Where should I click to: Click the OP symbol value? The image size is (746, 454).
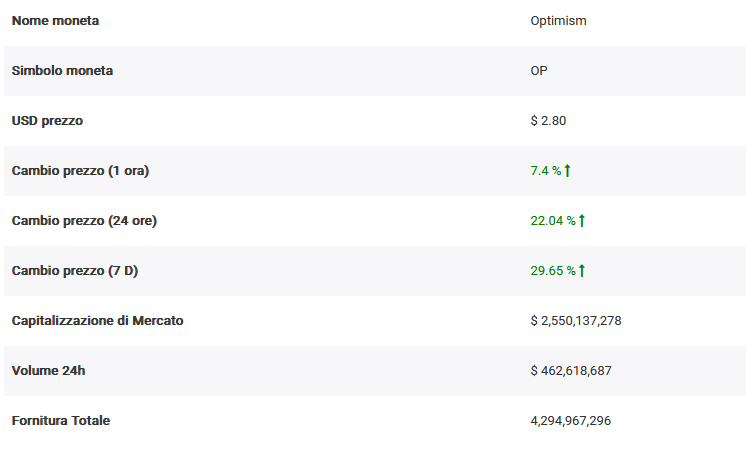[x=539, y=71]
